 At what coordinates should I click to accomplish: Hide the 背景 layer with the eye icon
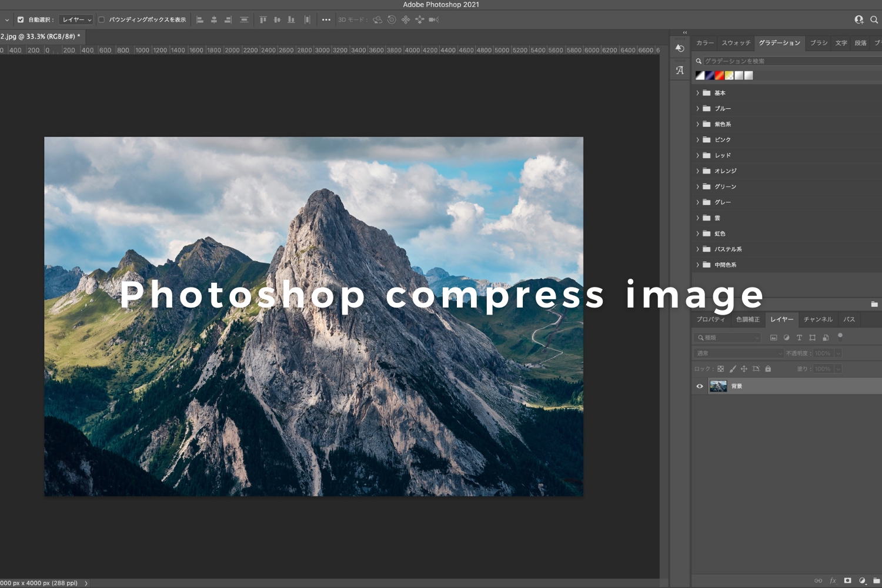pyautogui.click(x=700, y=386)
